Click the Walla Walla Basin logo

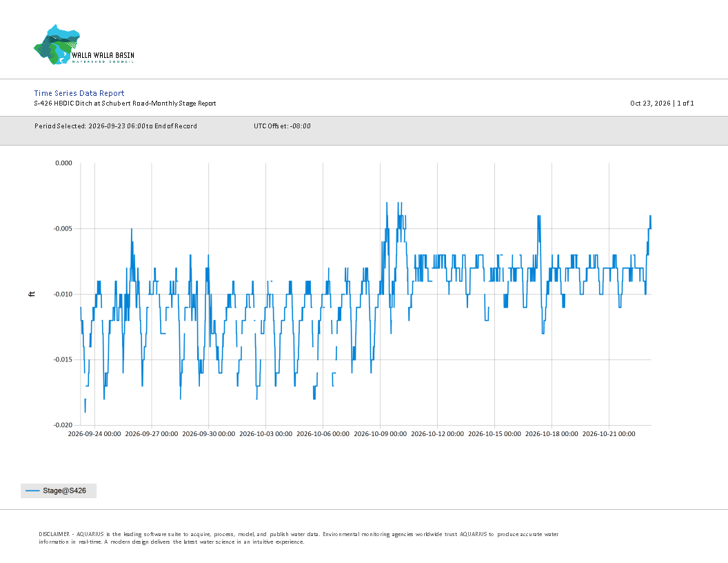coord(84,45)
